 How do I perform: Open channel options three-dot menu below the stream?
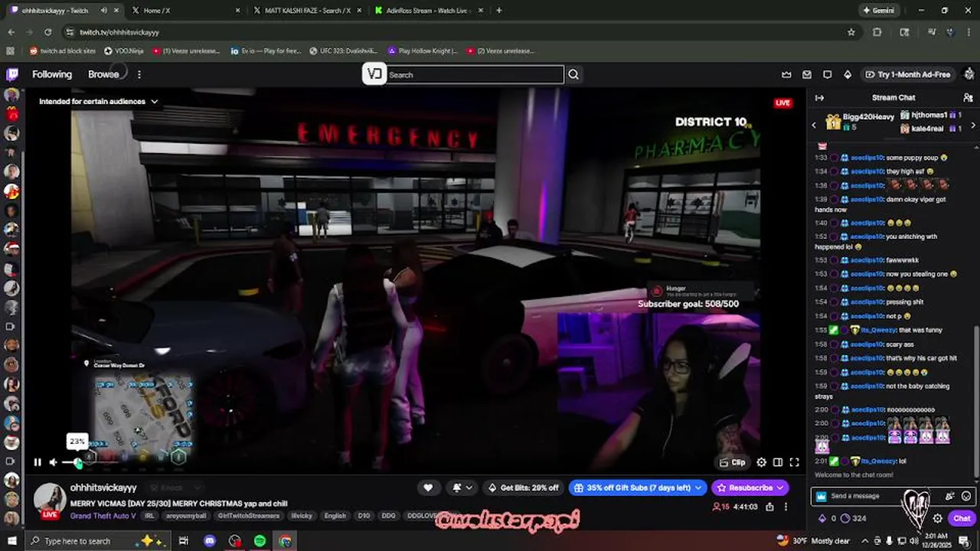[786, 507]
